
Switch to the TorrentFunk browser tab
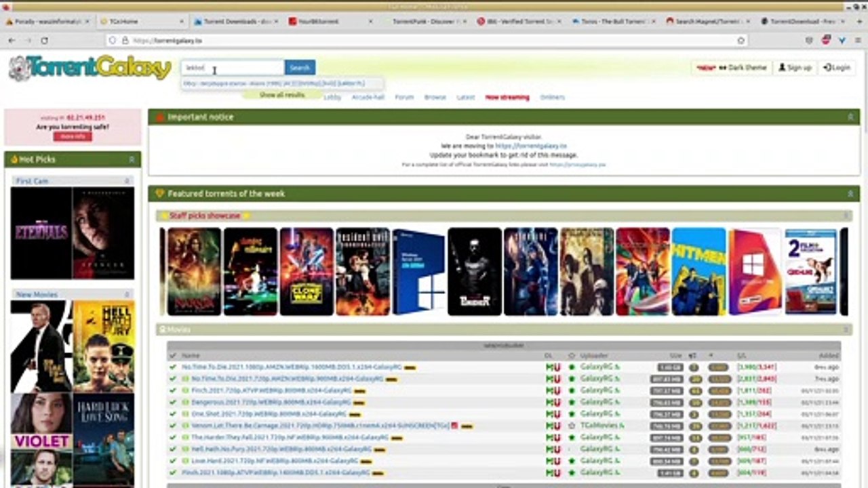tap(425, 22)
